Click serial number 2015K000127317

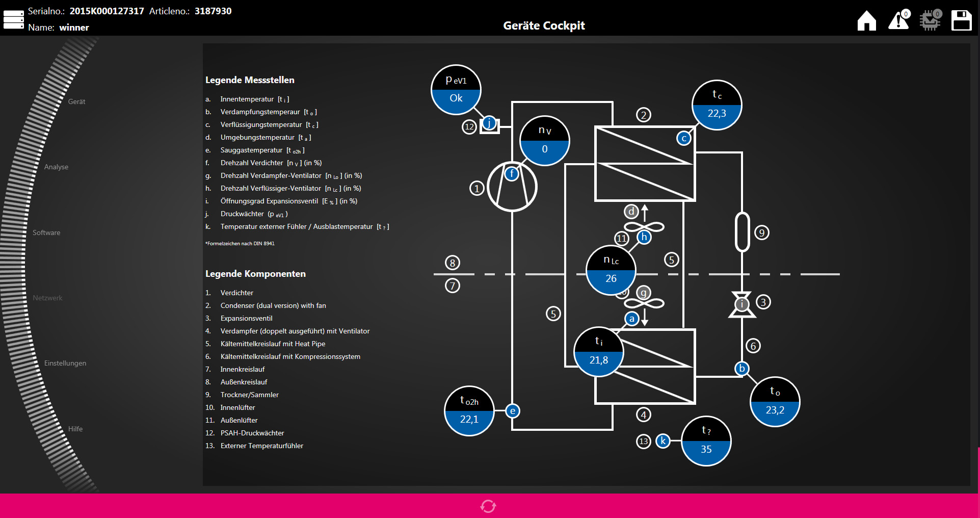[107, 11]
